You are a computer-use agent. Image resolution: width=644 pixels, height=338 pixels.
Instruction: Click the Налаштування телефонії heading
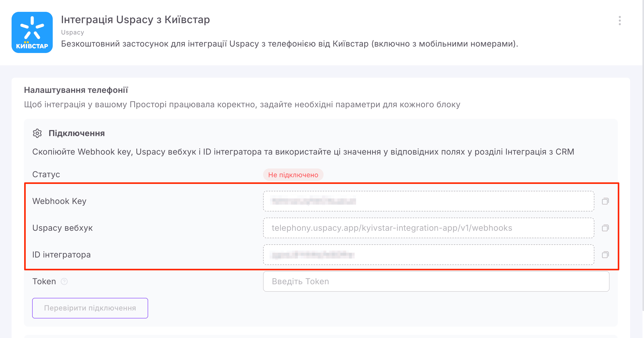(x=76, y=90)
